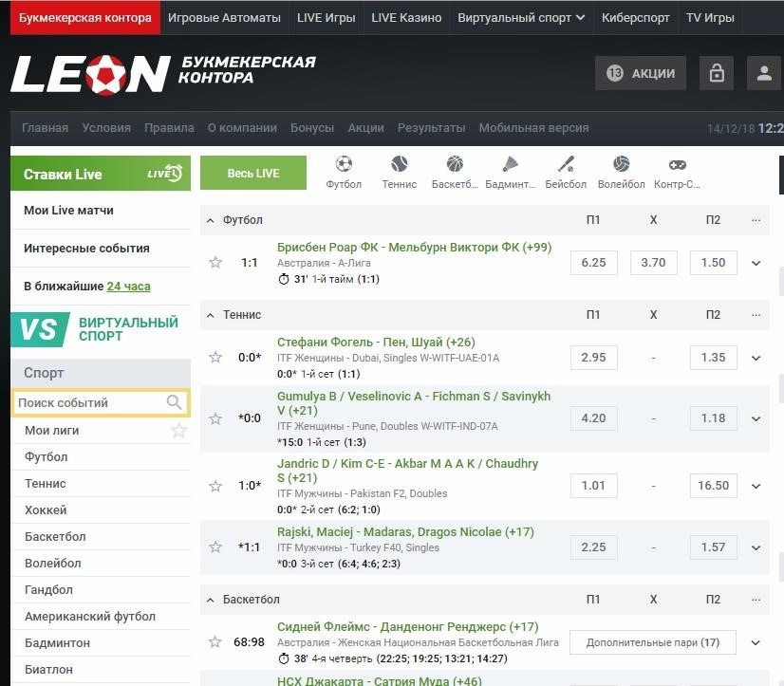Screen dimensions: 784x686
Task: Open Брисбен Роар - Мельбурн Виктори match link
Action: pyautogui.click(x=414, y=248)
